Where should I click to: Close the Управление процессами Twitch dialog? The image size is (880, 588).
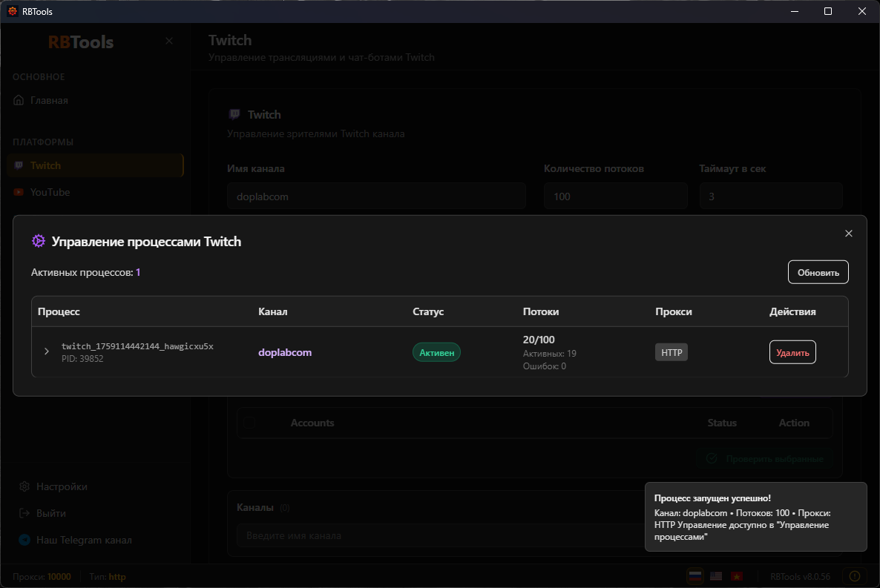849,234
